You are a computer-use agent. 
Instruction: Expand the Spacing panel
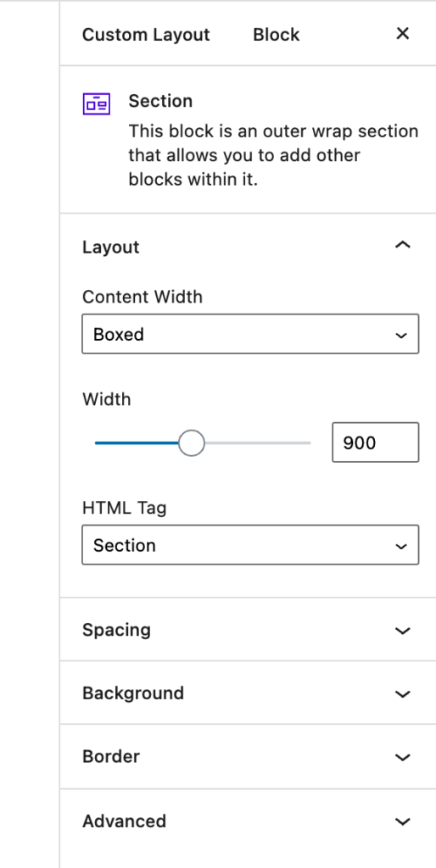[x=249, y=630]
